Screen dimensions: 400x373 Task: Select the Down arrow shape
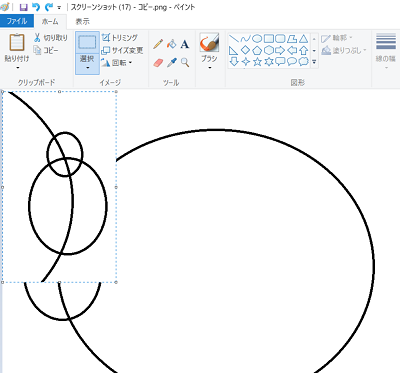(x=234, y=62)
